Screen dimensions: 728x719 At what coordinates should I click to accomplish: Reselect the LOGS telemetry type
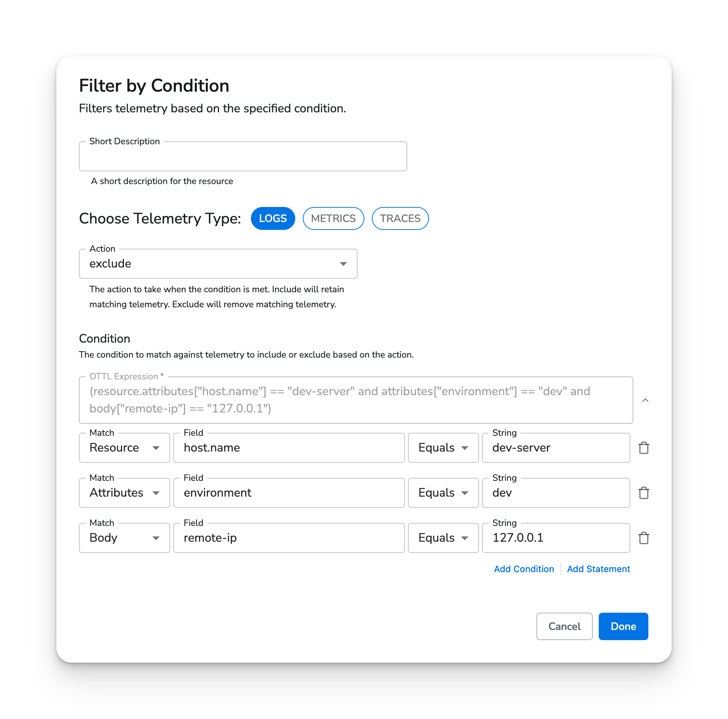click(273, 218)
